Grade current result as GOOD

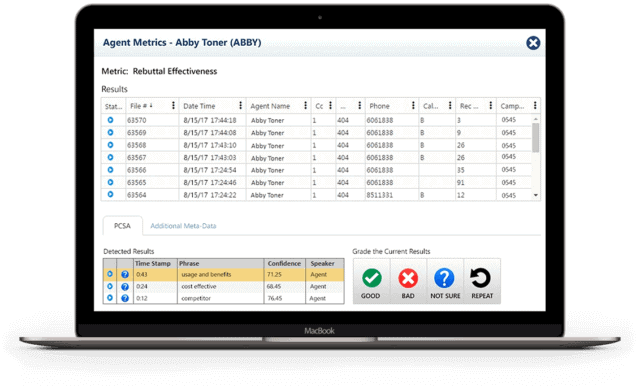(371, 281)
